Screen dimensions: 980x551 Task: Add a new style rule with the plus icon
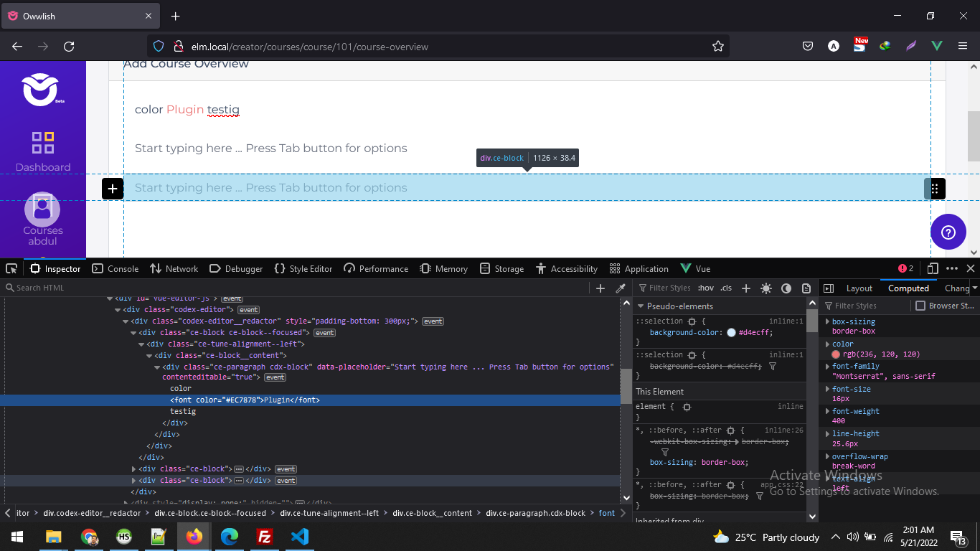coord(746,288)
